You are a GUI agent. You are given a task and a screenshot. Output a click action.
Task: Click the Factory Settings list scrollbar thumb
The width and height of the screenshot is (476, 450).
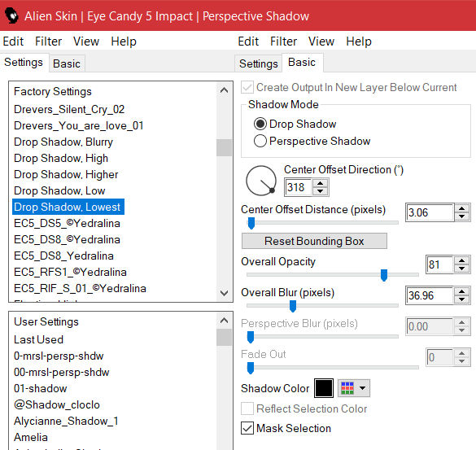coord(224,147)
